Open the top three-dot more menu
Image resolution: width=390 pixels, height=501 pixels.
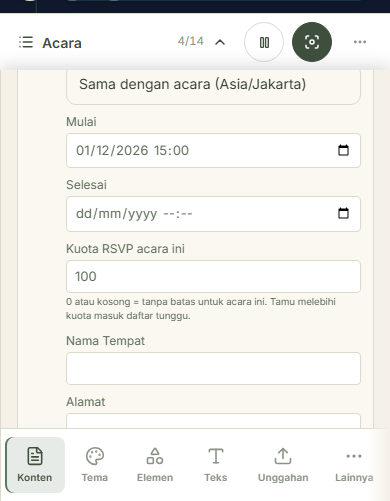(360, 42)
